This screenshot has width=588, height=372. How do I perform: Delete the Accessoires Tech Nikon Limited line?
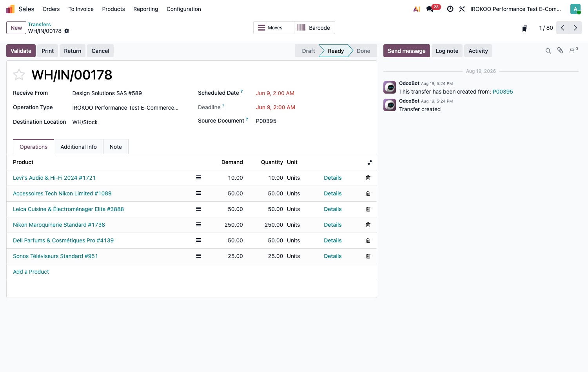pos(368,193)
